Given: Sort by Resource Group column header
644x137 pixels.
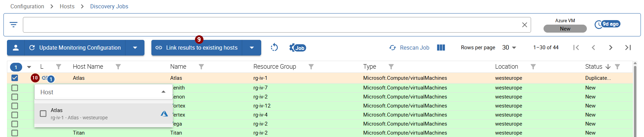Looking at the screenshot, I should (x=275, y=67).
